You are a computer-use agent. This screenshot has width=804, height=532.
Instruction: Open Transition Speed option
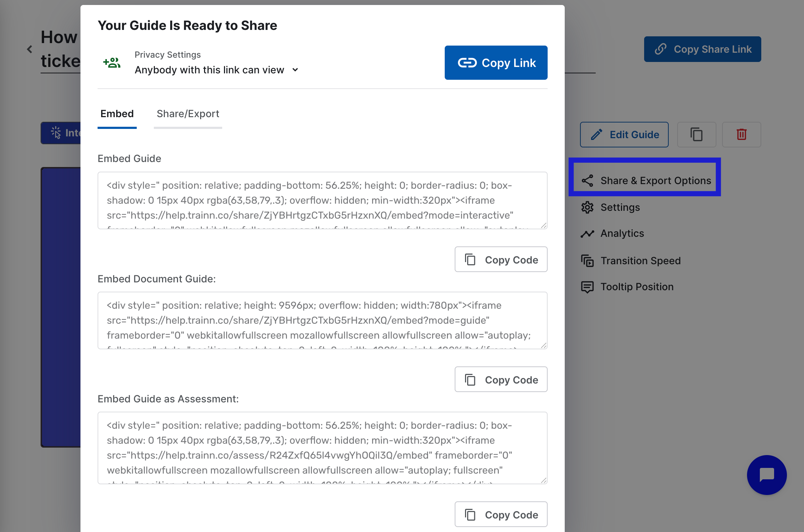[x=631, y=261]
